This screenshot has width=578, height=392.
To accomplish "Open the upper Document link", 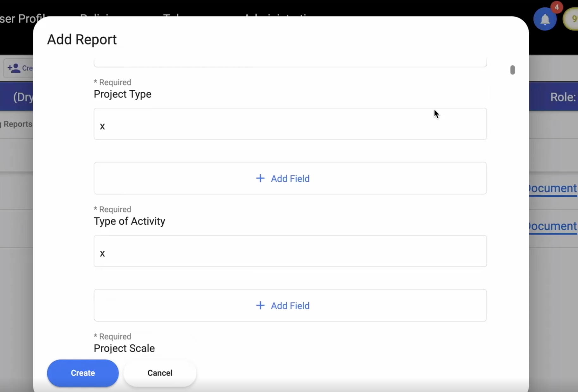I will coord(553,188).
